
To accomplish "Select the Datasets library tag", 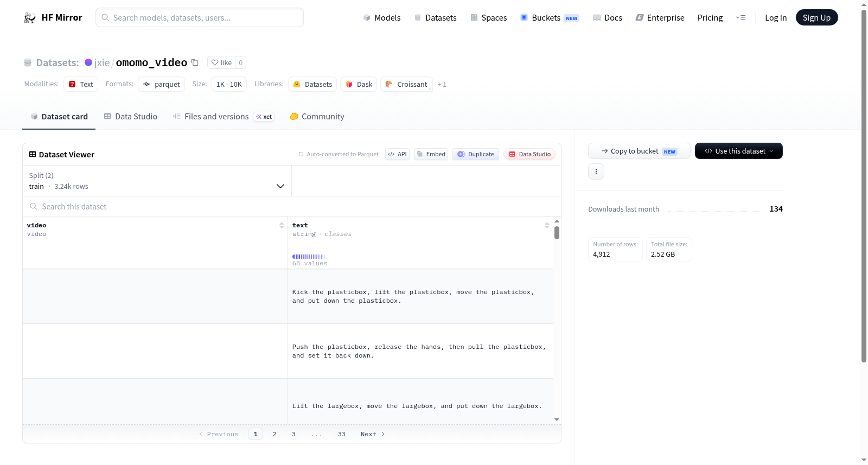I will pos(312,84).
